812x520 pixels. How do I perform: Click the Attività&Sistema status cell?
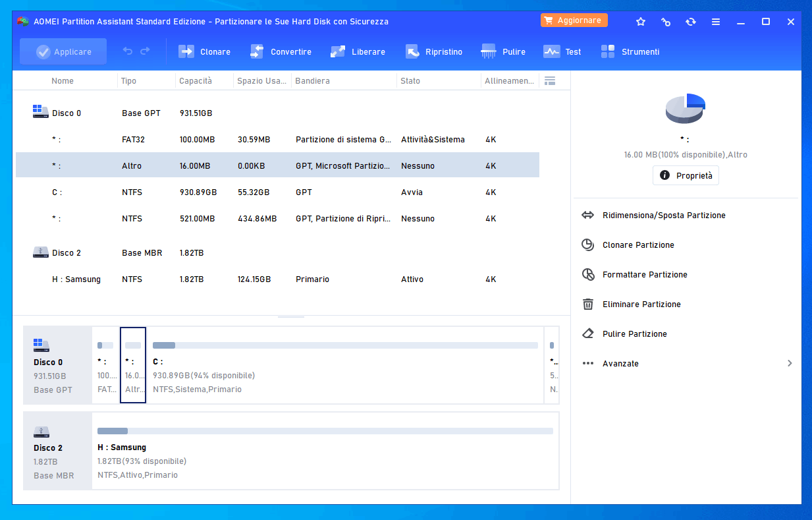pos(433,139)
